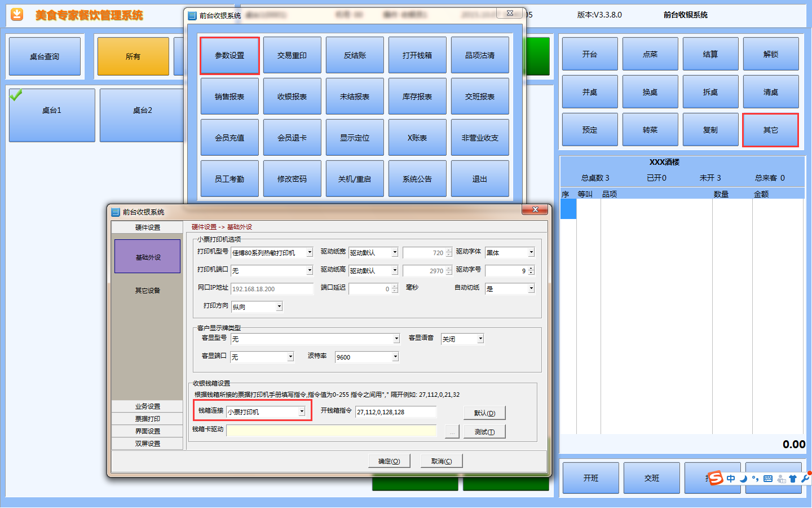This screenshot has width=812, height=508.
Task: Open the IME wrench toolbox icon
Action: 805,479
